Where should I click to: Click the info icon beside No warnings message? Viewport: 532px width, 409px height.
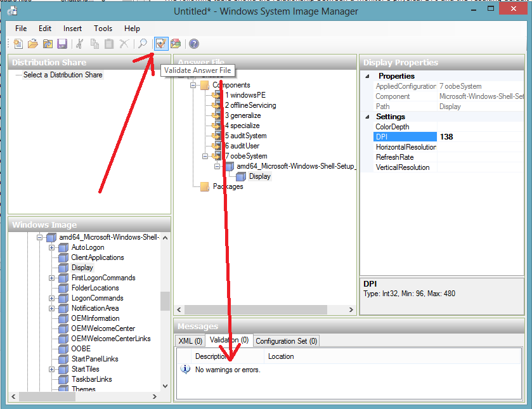185,369
